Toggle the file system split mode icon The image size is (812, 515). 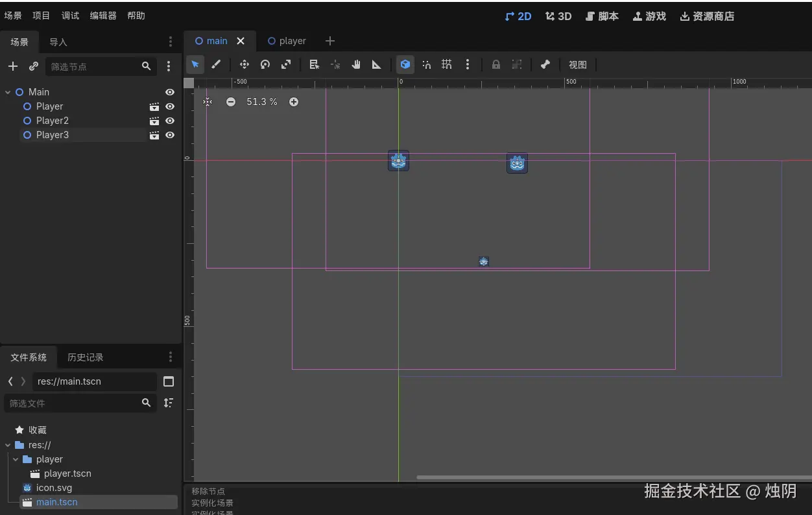pos(169,381)
